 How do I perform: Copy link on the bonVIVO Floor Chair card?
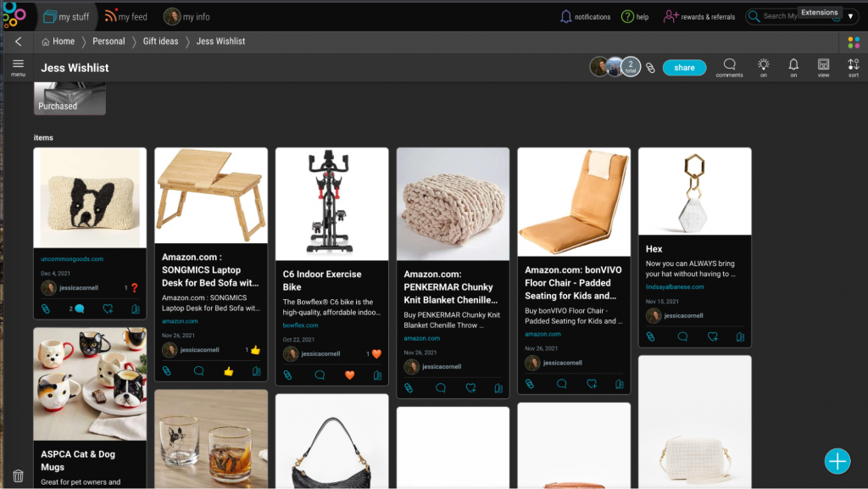point(530,384)
